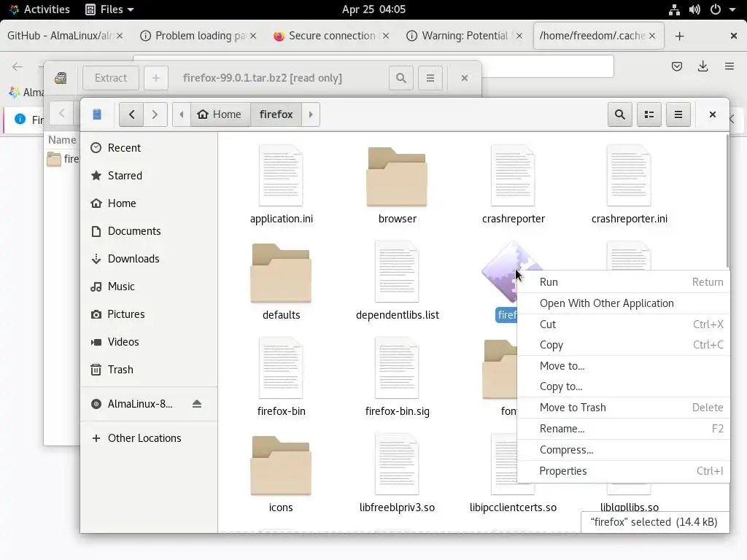Close the /home/freedom/.cache tab
This screenshot has width=747, height=560.
652,36
